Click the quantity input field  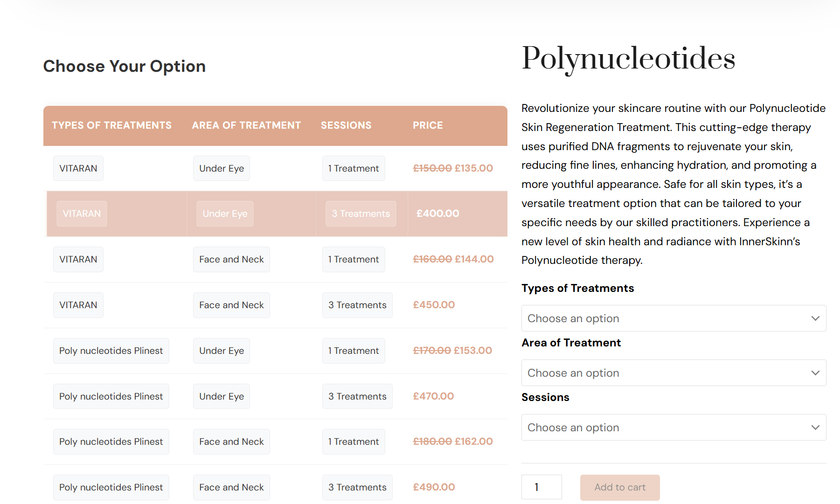click(x=541, y=487)
